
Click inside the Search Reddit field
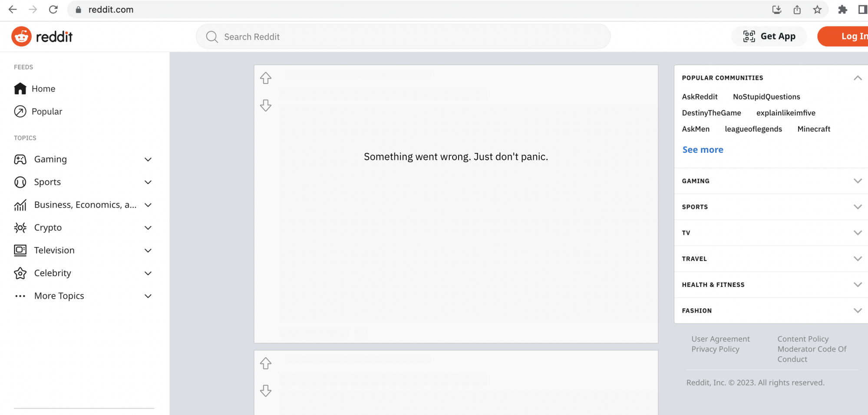347,37
